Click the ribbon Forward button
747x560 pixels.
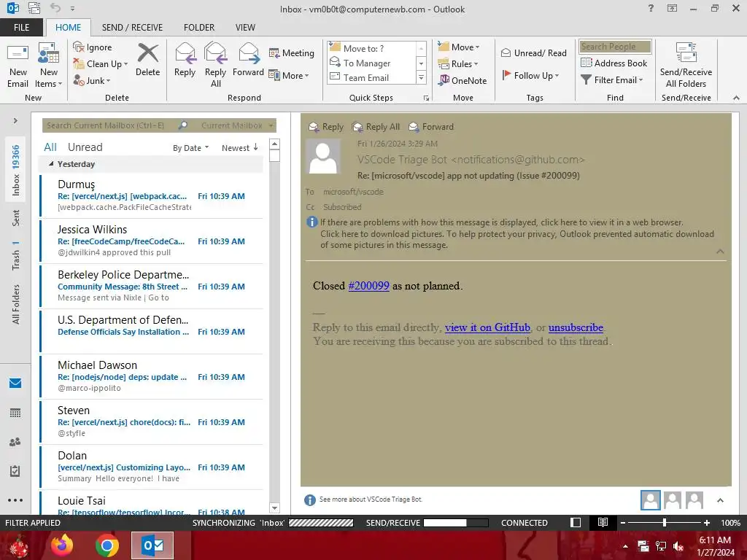pyautogui.click(x=248, y=60)
